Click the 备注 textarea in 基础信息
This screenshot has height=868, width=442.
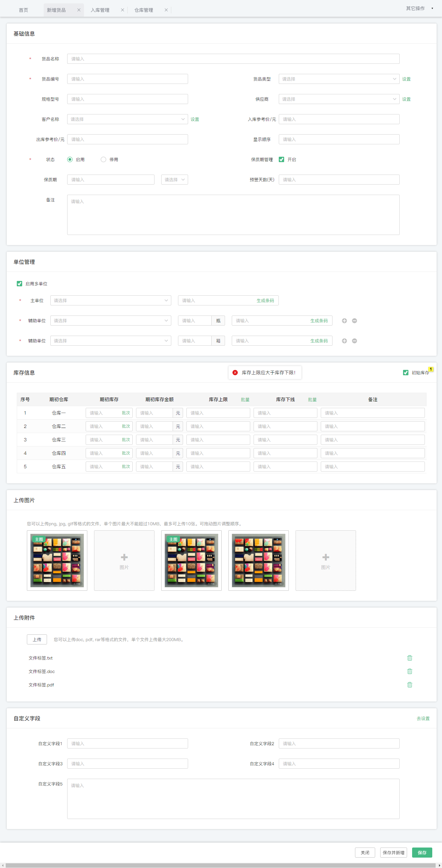click(x=233, y=215)
